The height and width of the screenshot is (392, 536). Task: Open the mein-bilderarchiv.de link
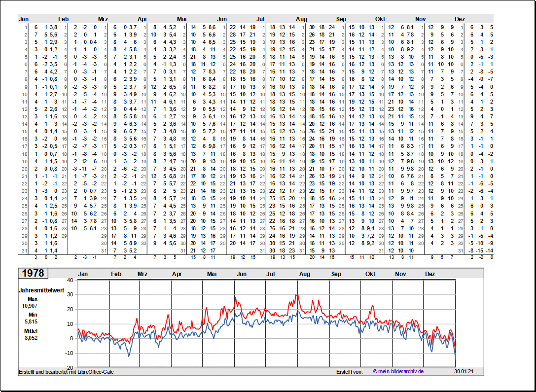(398, 371)
